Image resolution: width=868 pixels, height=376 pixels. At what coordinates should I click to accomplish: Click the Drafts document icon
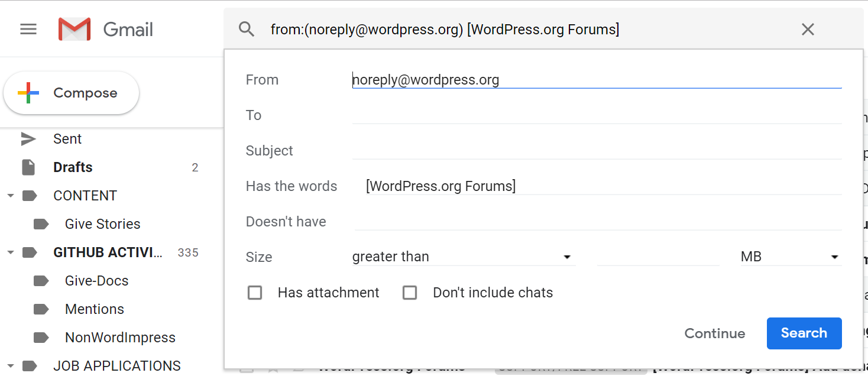[x=28, y=167]
